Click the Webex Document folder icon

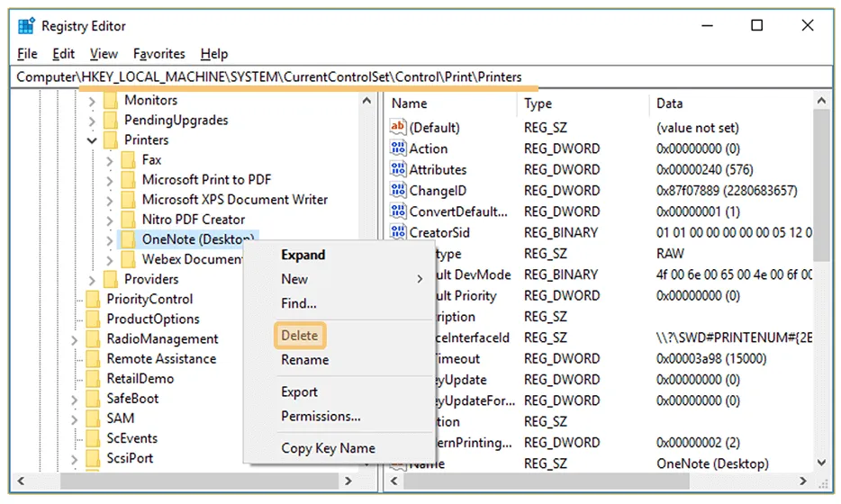128,259
